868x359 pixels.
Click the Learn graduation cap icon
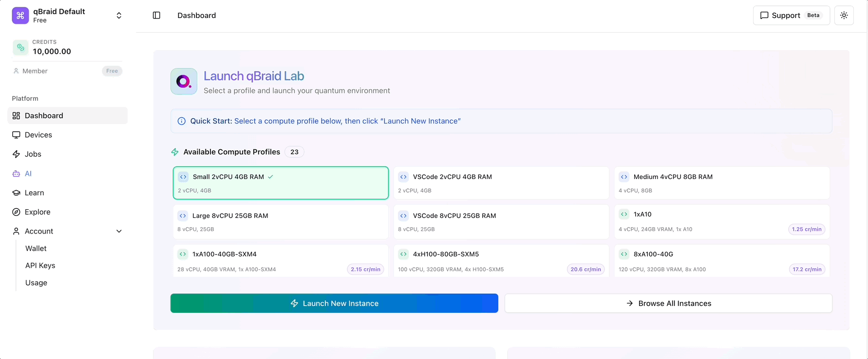(16, 193)
